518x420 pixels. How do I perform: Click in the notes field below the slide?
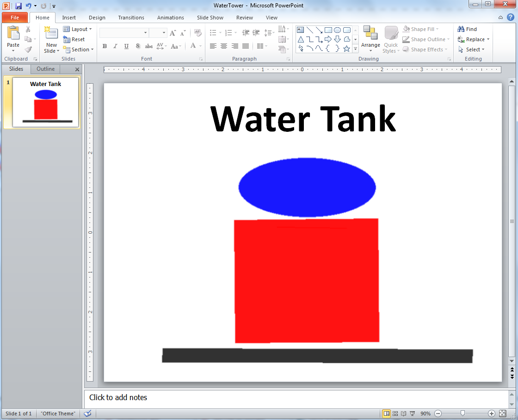pos(296,398)
